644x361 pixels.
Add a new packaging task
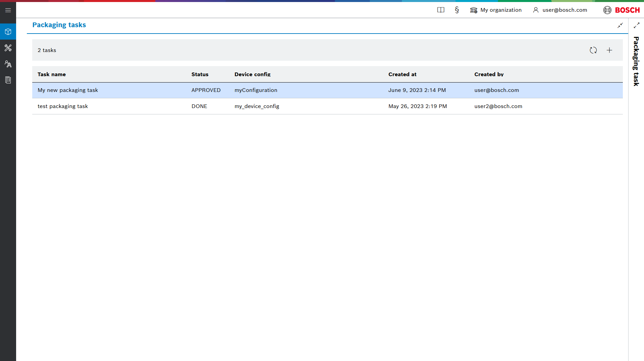[x=609, y=50]
